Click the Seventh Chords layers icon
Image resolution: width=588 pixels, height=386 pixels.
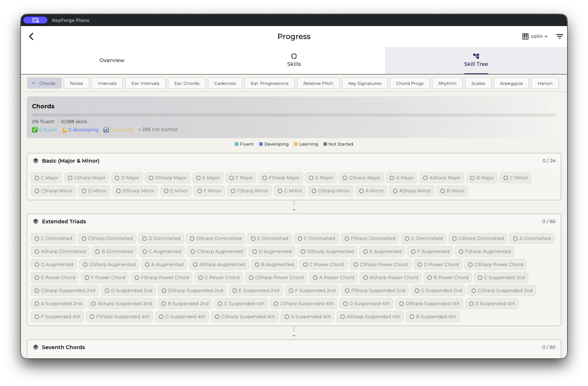(36, 347)
